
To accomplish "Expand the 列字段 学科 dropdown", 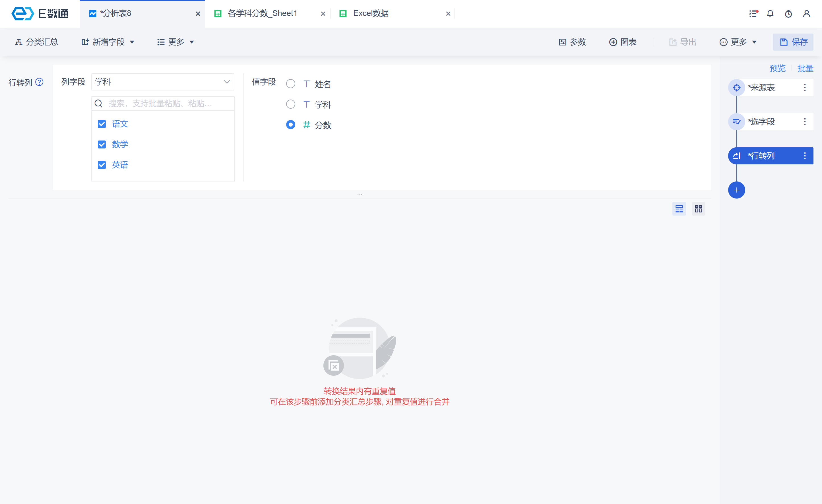I will pos(162,82).
